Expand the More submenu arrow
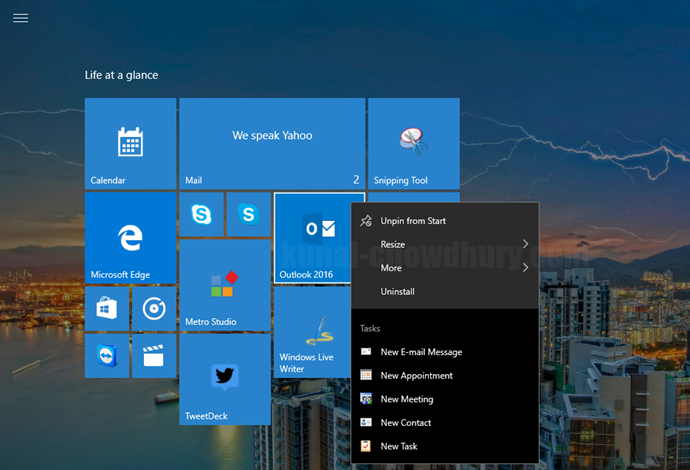This screenshot has height=470, width=690. (x=525, y=268)
